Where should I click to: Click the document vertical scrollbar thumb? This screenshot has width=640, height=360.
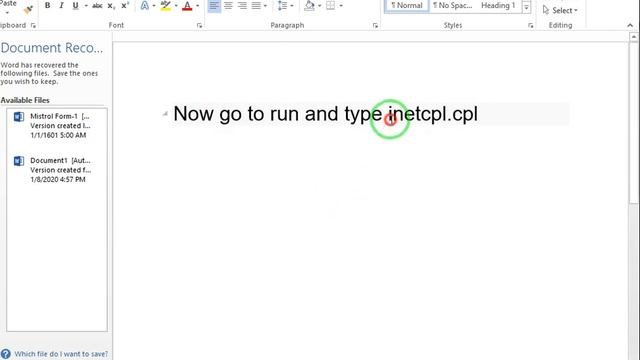(x=633, y=122)
